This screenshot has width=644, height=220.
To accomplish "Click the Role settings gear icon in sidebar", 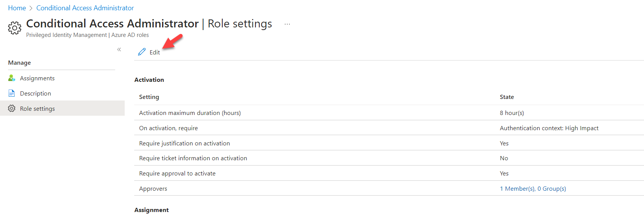I will 12,108.
